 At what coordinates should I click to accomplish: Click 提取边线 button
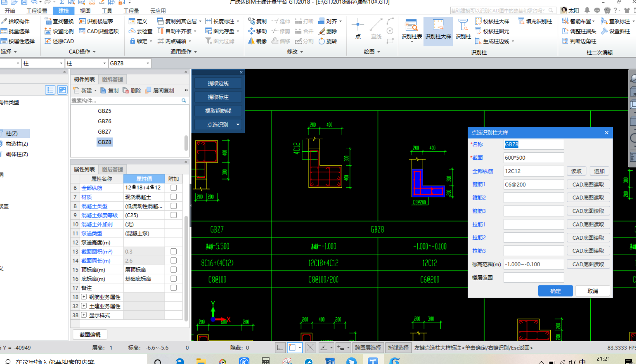pyautogui.click(x=218, y=83)
